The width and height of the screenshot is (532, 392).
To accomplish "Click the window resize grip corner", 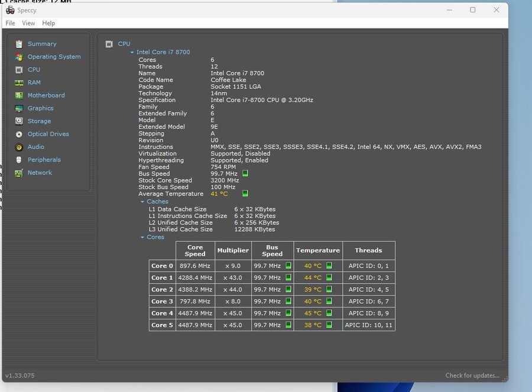I will click(505, 379).
